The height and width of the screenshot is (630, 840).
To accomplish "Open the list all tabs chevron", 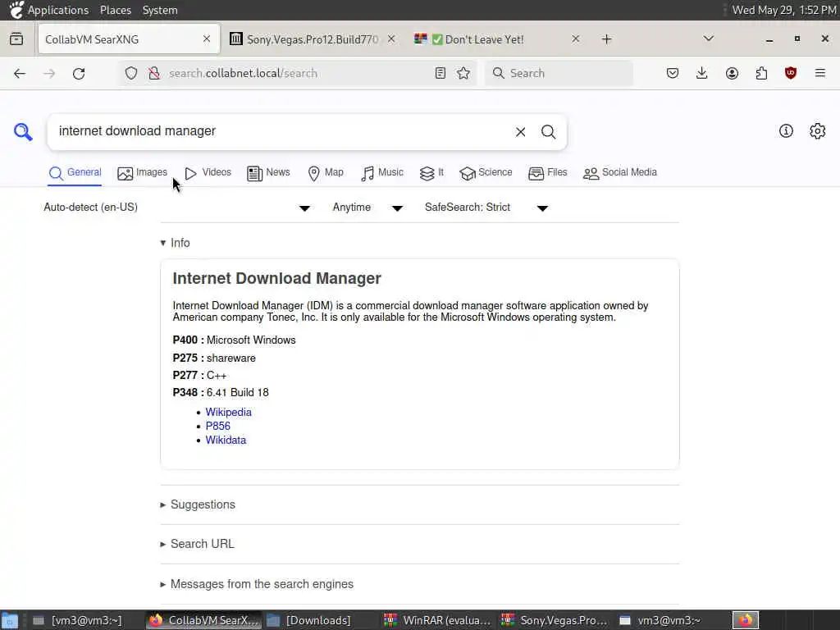I will pos(709,39).
